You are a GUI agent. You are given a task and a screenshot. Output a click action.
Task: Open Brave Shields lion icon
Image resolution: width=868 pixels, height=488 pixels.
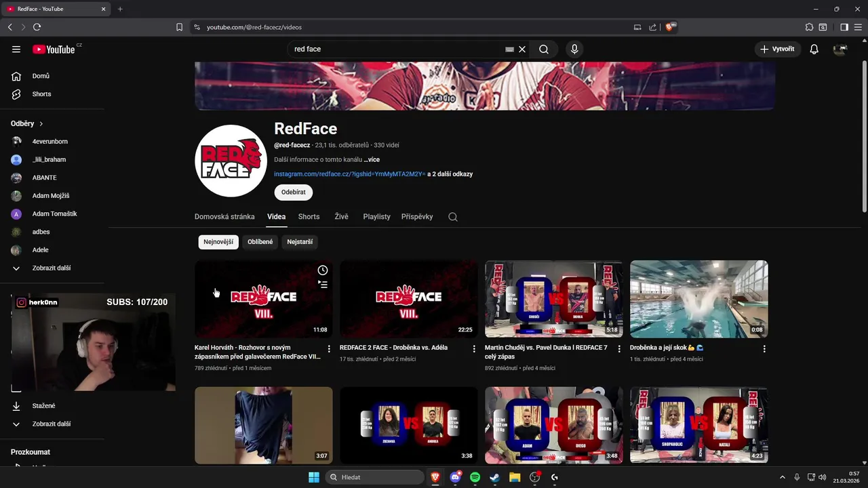coord(669,27)
